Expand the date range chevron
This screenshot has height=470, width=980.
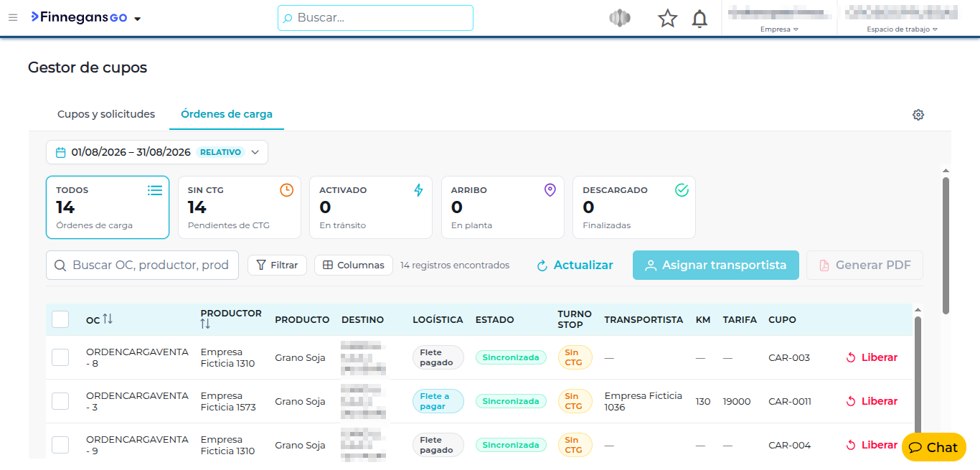coord(256,152)
